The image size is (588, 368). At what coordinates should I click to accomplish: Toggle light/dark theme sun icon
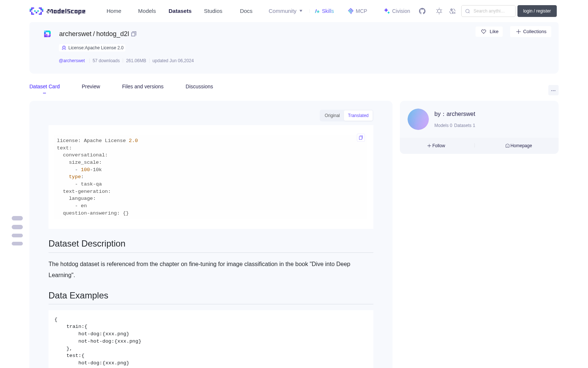(x=439, y=11)
